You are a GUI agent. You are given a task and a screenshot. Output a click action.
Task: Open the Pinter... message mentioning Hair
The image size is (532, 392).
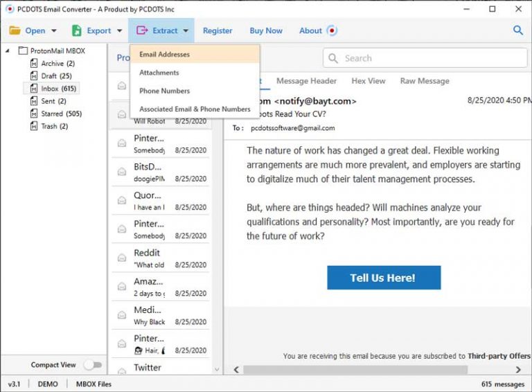coord(161,344)
